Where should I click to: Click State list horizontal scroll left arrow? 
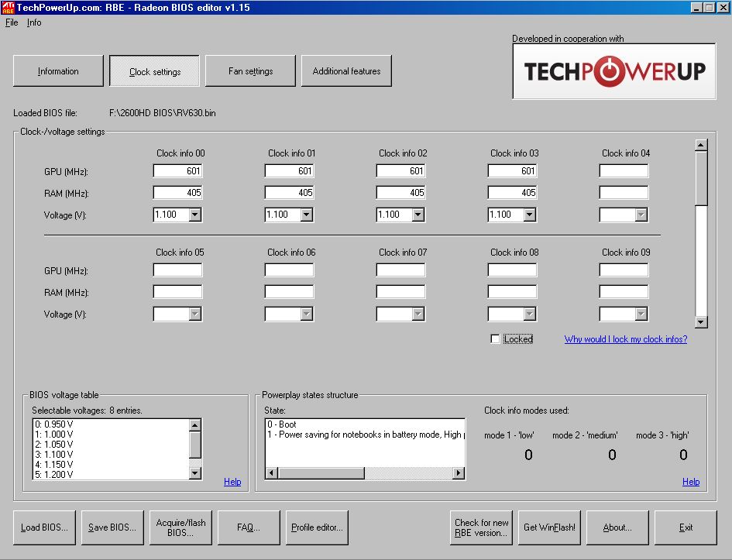(x=271, y=473)
